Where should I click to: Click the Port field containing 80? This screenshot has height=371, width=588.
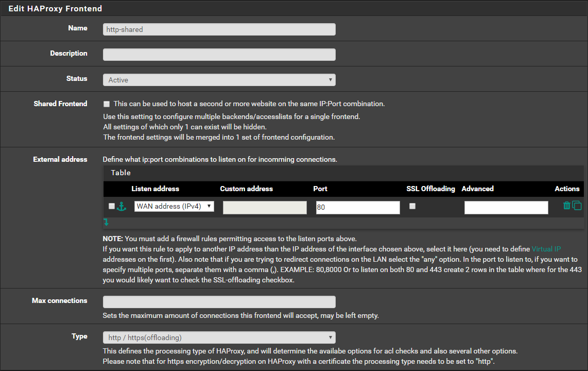(x=357, y=207)
